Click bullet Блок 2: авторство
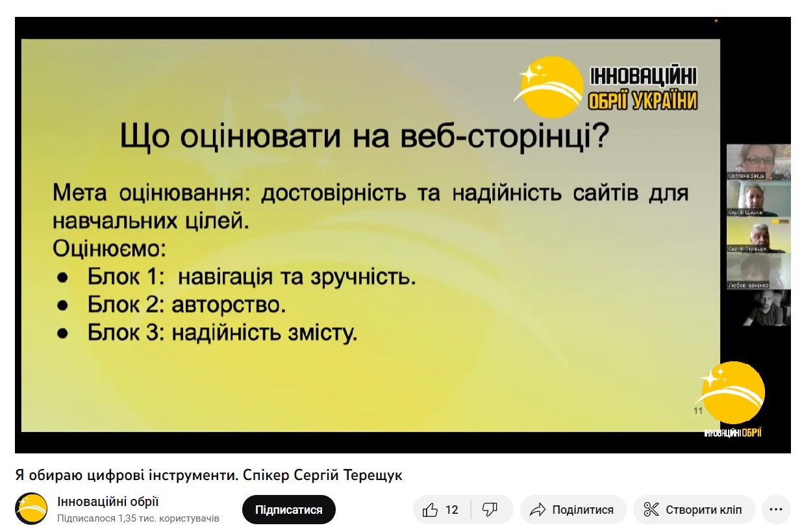Screen dimensions: 802x532 coord(187,305)
